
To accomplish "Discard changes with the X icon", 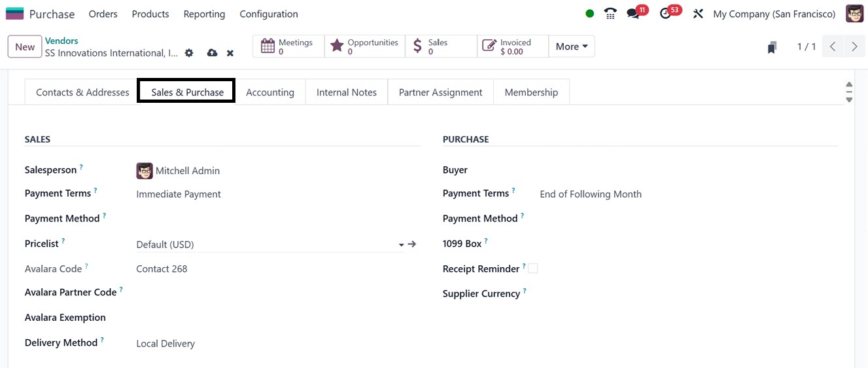I will (x=230, y=53).
